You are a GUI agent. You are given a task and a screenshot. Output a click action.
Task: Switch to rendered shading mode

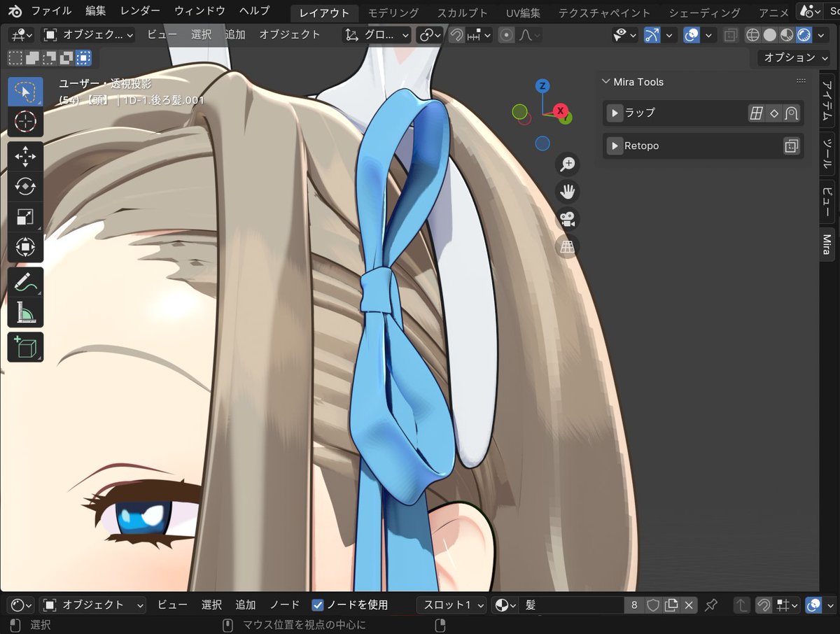click(x=804, y=35)
